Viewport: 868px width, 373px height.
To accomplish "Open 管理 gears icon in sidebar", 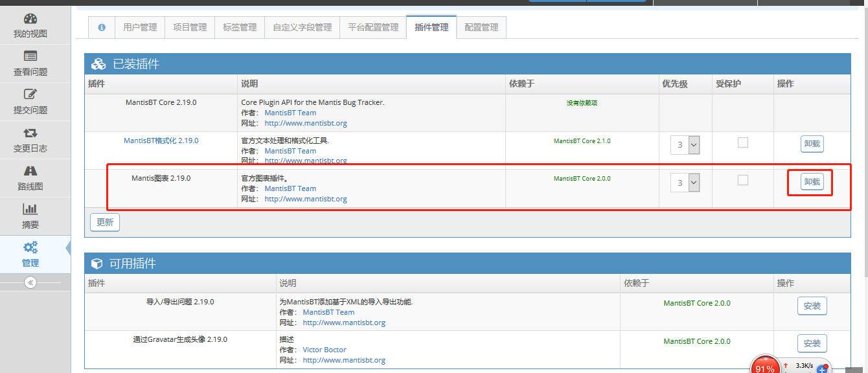I will click(30, 247).
